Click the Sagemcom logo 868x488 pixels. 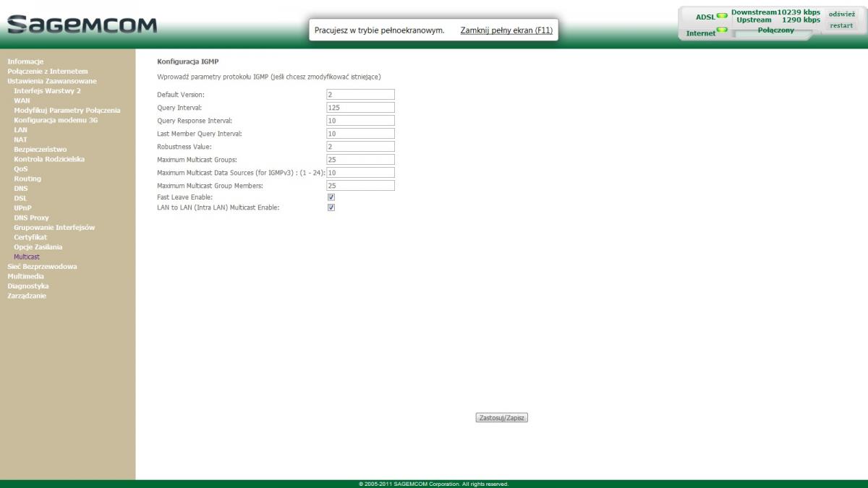tap(82, 25)
